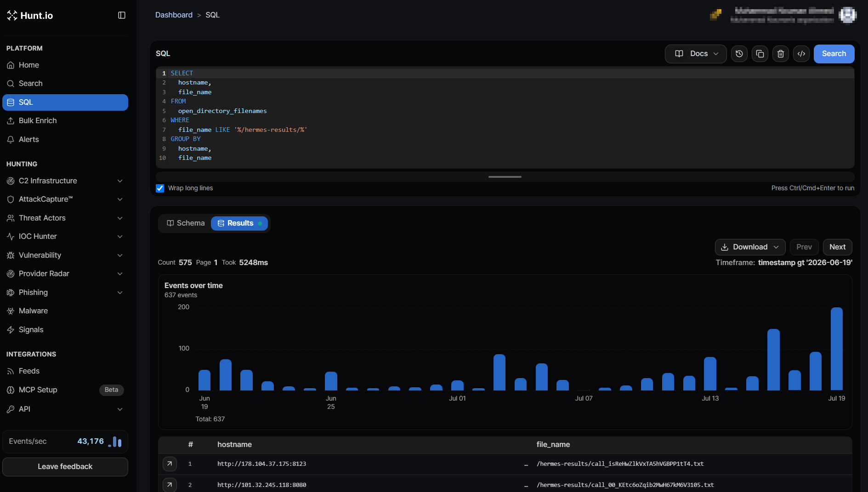Open the Docs dropdown
The image size is (868, 492).
[696, 54]
